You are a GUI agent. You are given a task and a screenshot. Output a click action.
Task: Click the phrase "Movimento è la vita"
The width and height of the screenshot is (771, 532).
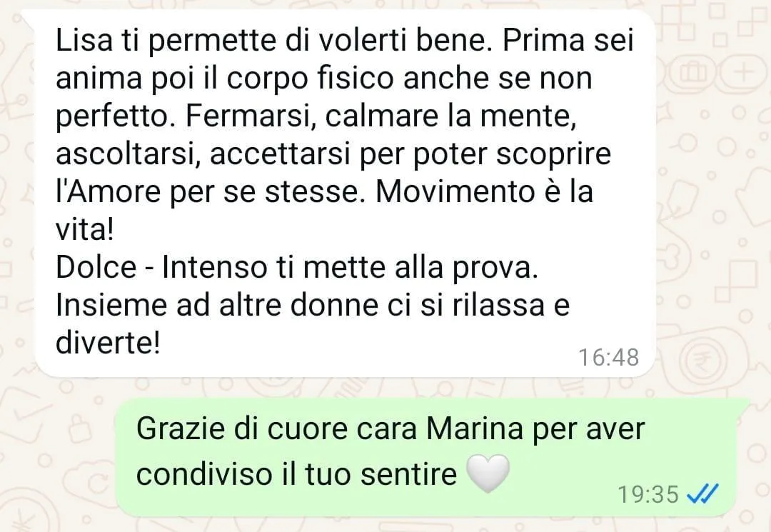tap(484, 192)
